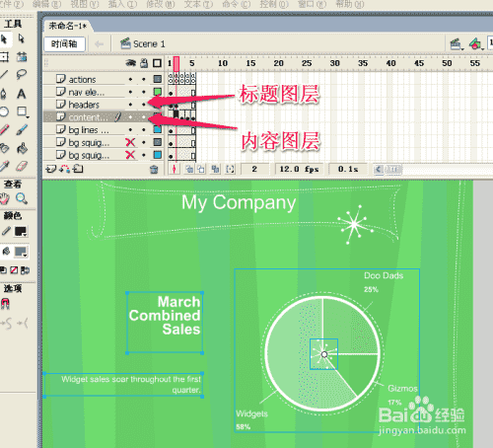493x448 pixels.
Task: Open the edit scene dropdown
Action: [457, 44]
